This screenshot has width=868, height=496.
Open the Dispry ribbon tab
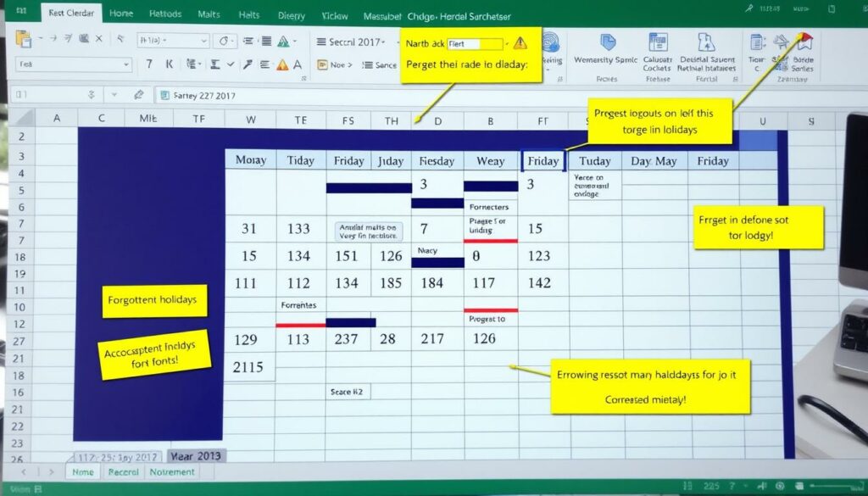point(292,15)
